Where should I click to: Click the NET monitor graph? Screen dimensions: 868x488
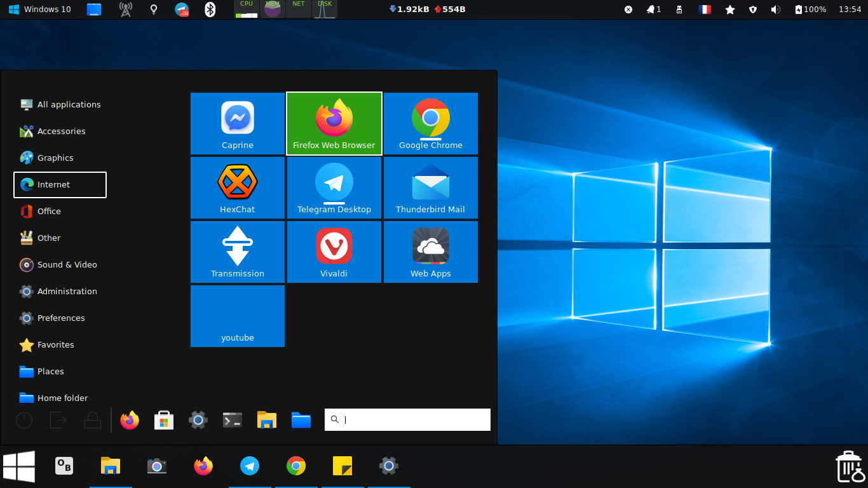point(299,9)
